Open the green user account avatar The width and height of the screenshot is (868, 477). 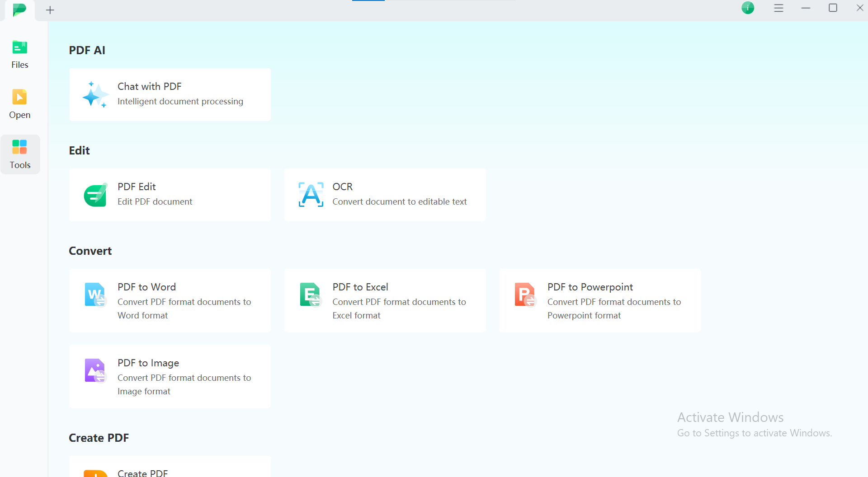pos(748,8)
